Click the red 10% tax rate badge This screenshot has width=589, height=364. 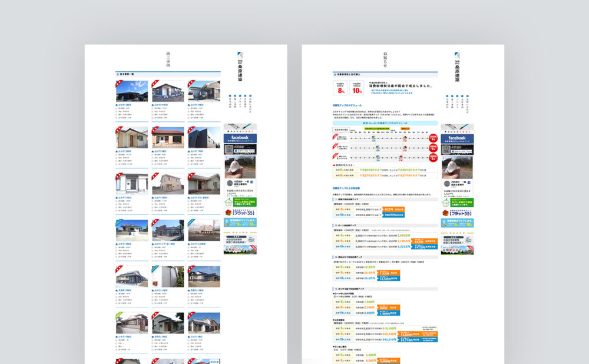tap(356, 88)
